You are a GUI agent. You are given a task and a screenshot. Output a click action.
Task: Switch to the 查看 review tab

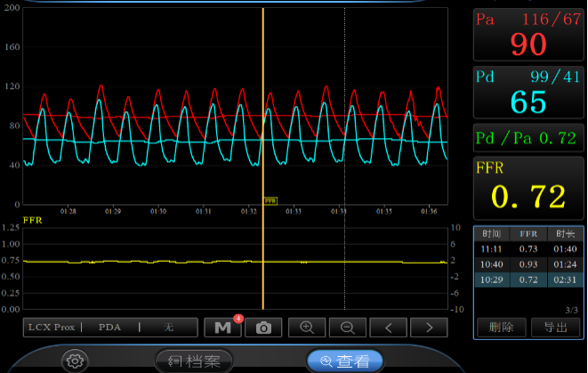click(x=345, y=361)
